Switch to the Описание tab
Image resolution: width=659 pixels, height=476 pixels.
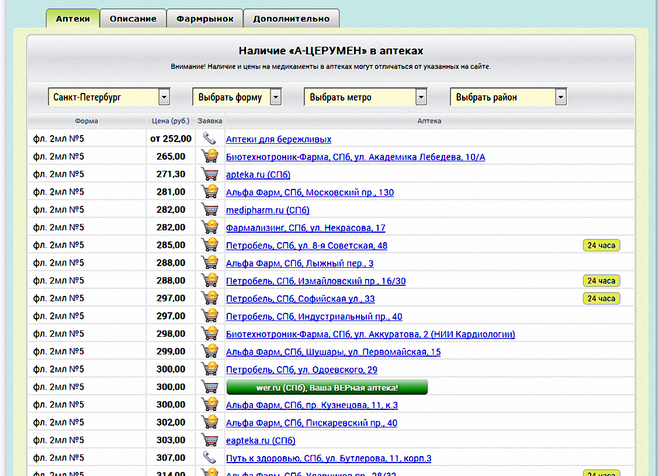tap(132, 18)
